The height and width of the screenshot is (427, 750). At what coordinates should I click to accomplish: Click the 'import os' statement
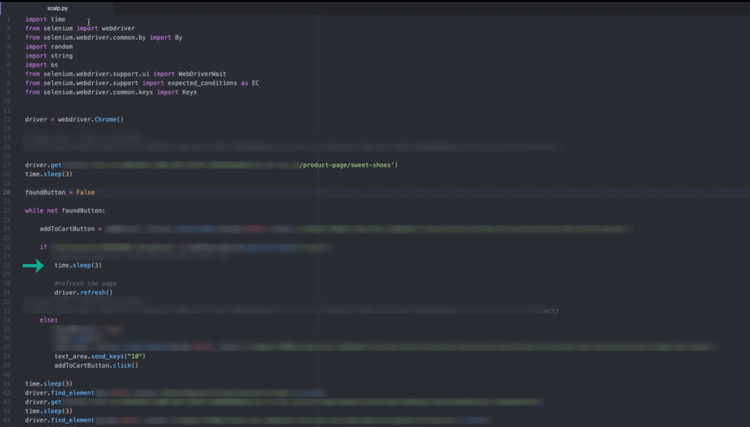point(42,65)
